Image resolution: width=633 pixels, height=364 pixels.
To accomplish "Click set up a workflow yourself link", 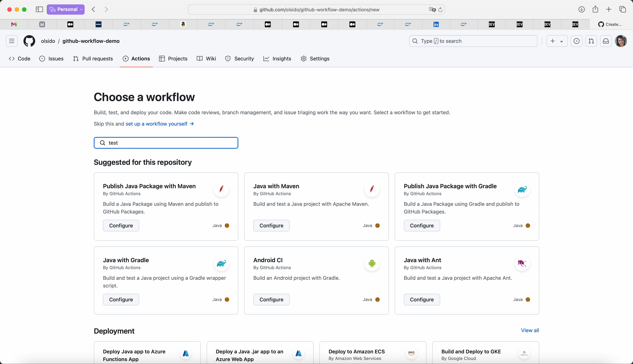I will pos(156,124).
